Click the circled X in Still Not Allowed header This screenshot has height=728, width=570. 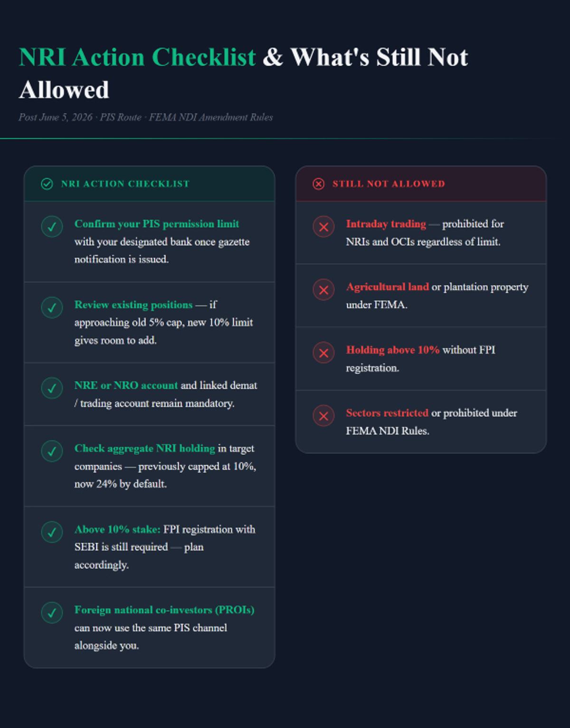[x=319, y=184]
